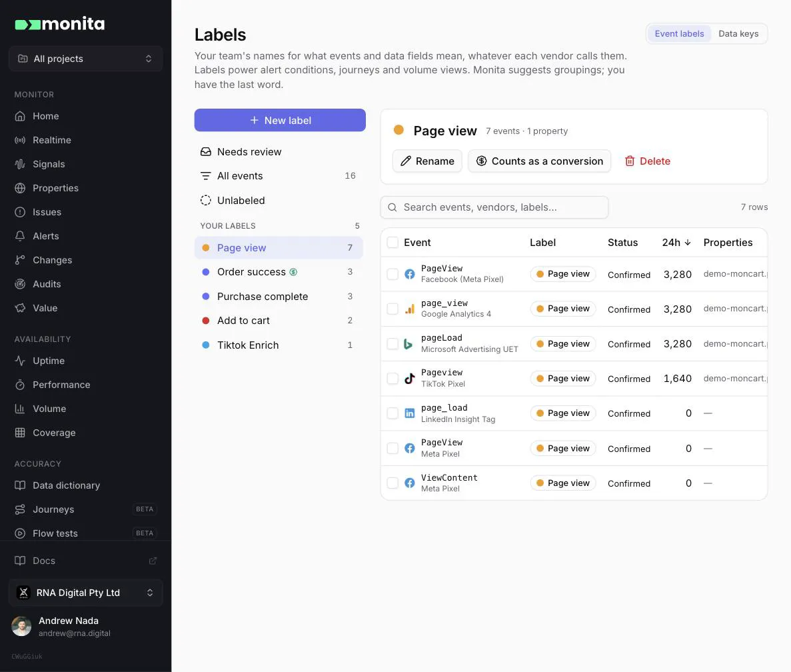Click the LinkedIn Insight Tag vendor icon

pyautogui.click(x=410, y=413)
